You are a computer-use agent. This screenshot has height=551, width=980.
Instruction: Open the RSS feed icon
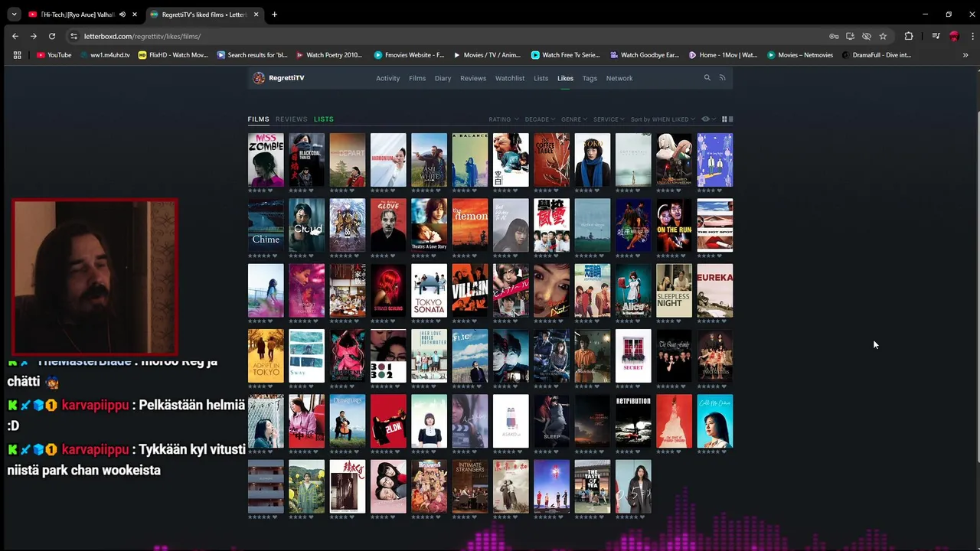click(x=722, y=78)
